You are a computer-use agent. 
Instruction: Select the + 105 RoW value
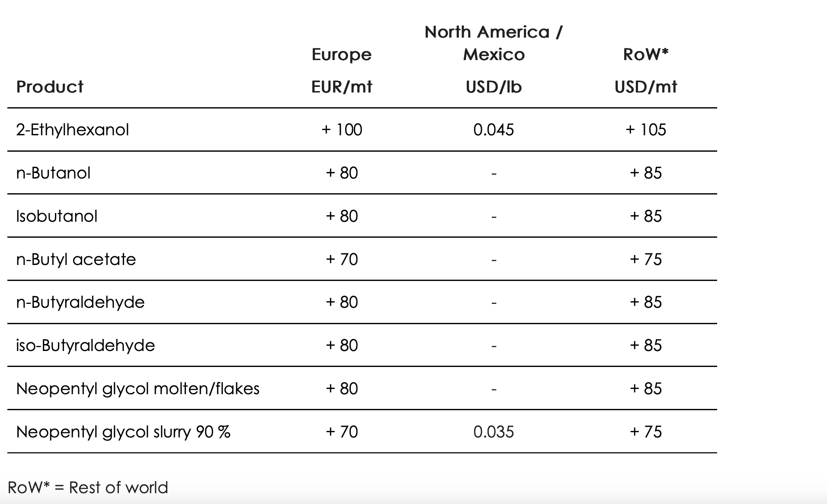click(x=646, y=130)
